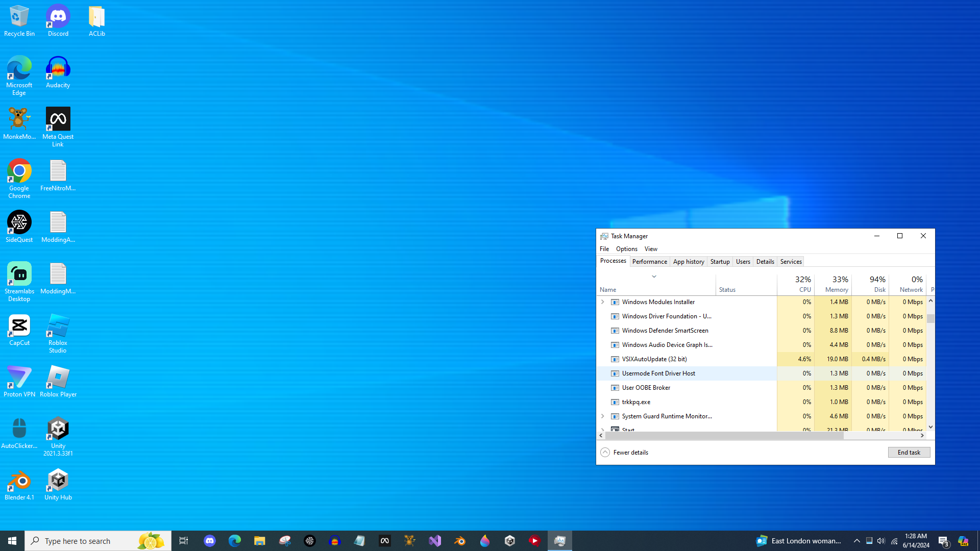
Task: Open the Options menu in Task Manager
Action: click(626, 249)
